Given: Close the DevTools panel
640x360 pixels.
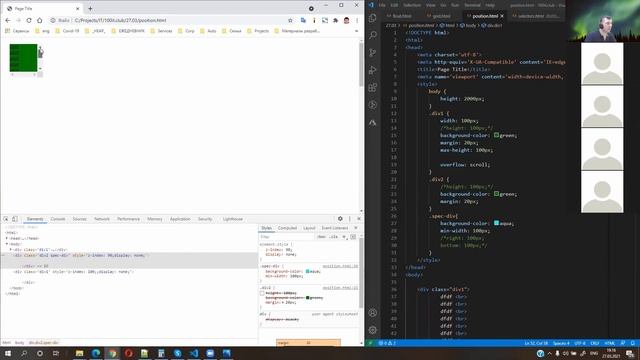Looking at the screenshot, I should click(x=359, y=219).
